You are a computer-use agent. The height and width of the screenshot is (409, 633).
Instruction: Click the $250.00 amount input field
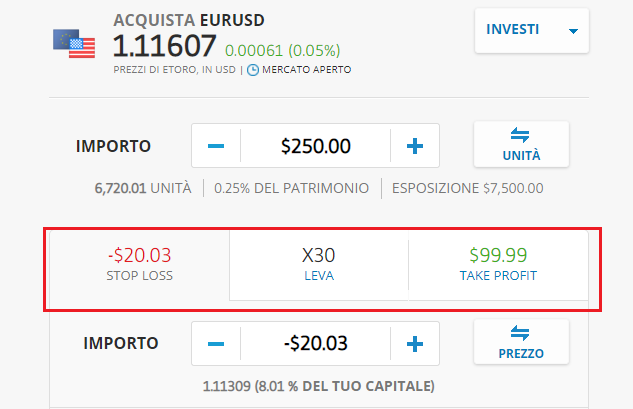(x=315, y=146)
